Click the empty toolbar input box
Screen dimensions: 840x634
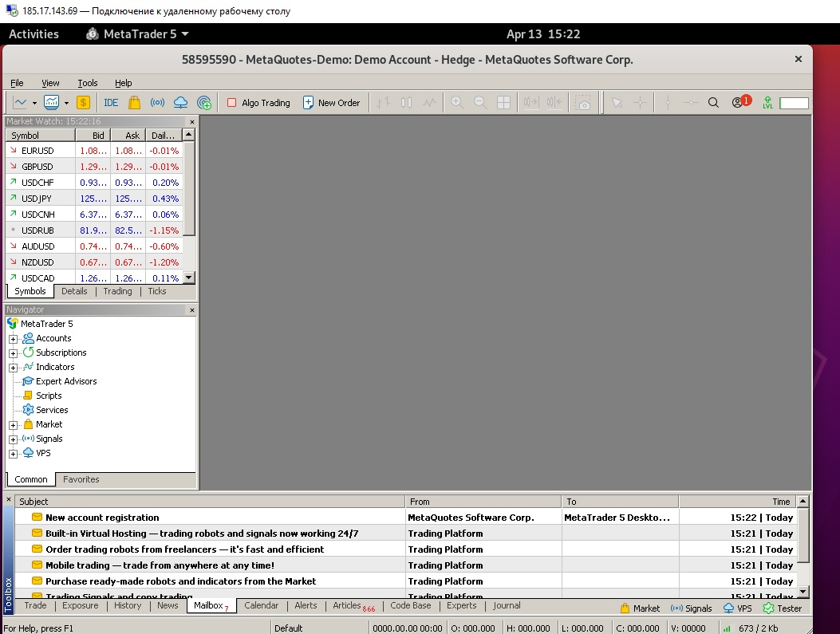pyautogui.click(x=794, y=103)
